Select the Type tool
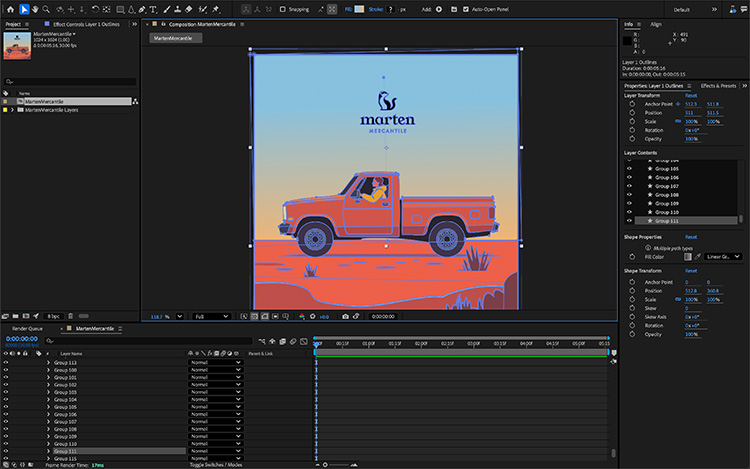The width and height of the screenshot is (750, 469). (152, 9)
